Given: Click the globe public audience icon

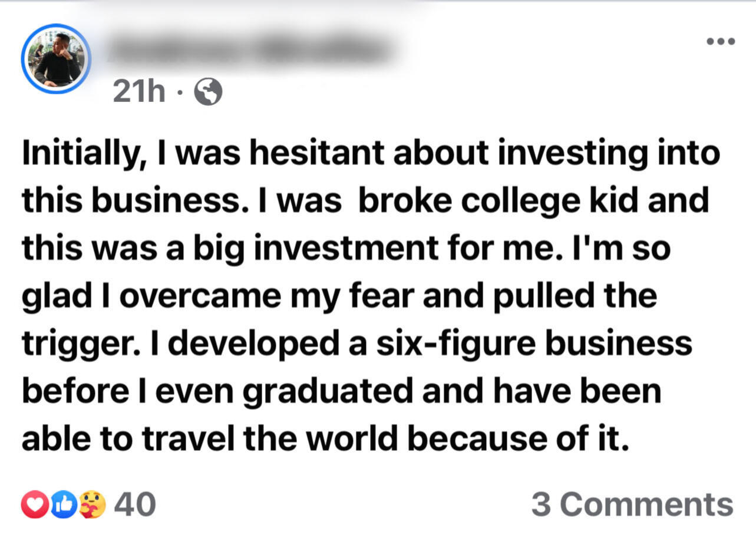Looking at the screenshot, I should [208, 92].
